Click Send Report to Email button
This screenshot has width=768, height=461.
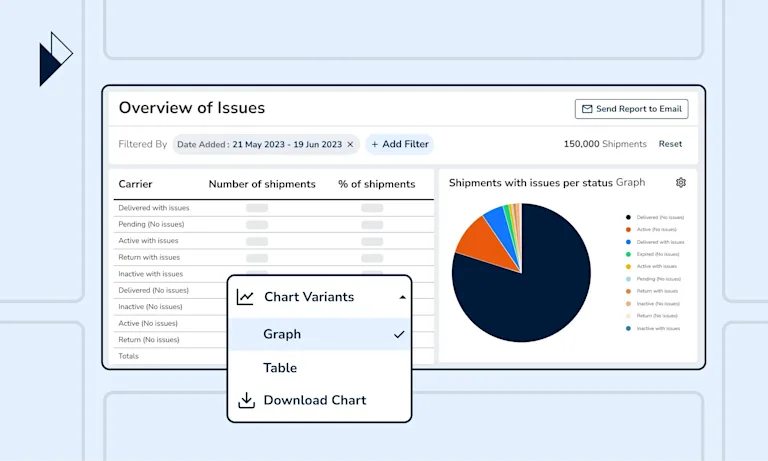pyautogui.click(x=631, y=109)
